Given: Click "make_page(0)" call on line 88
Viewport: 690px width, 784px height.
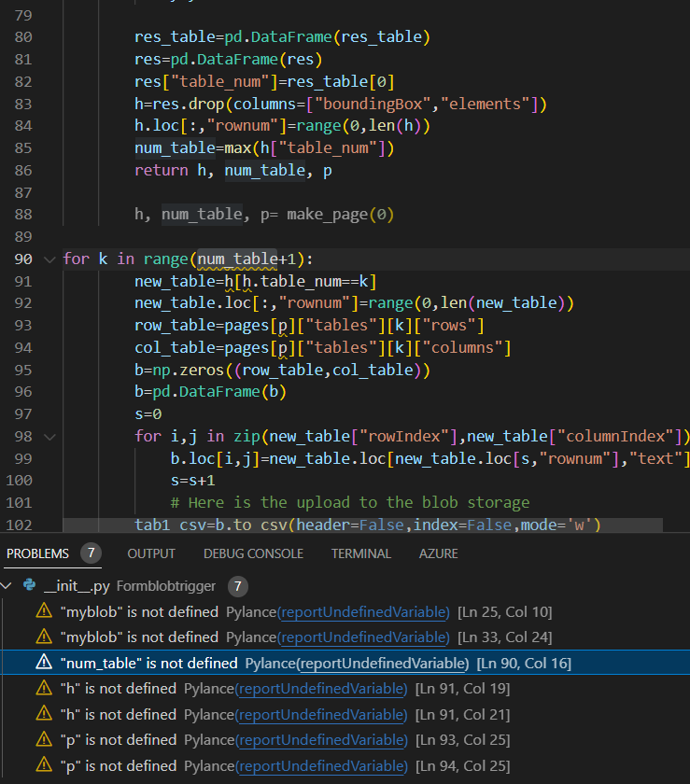Looking at the screenshot, I should (340, 215).
